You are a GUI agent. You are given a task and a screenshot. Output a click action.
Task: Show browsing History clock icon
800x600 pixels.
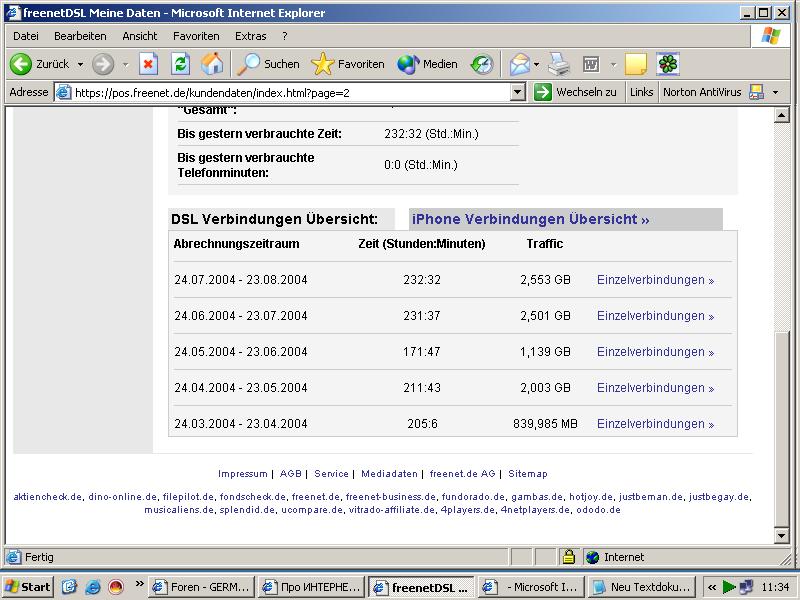pos(482,64)
